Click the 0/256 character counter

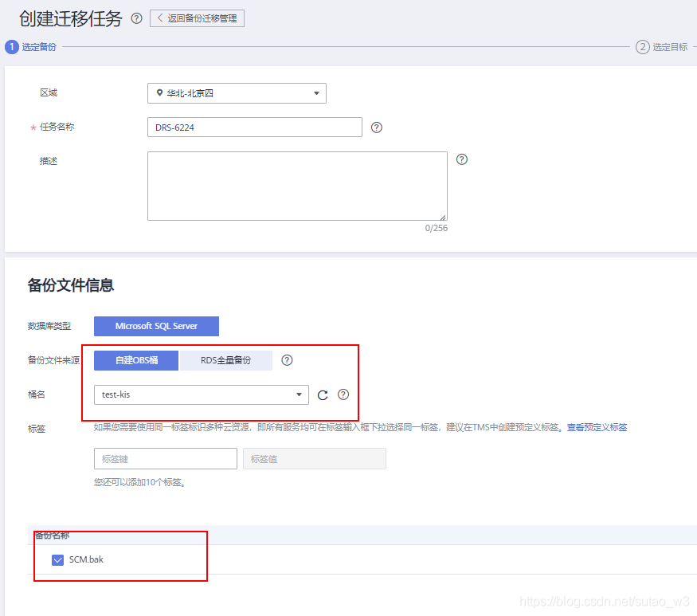tap(436, 228)
